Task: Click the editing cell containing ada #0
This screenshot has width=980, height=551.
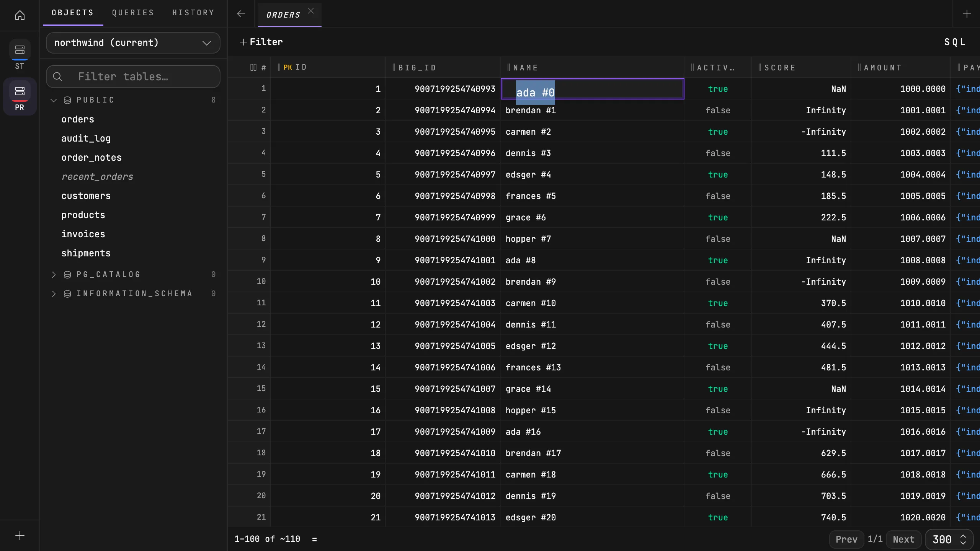Action: [592, 89]
